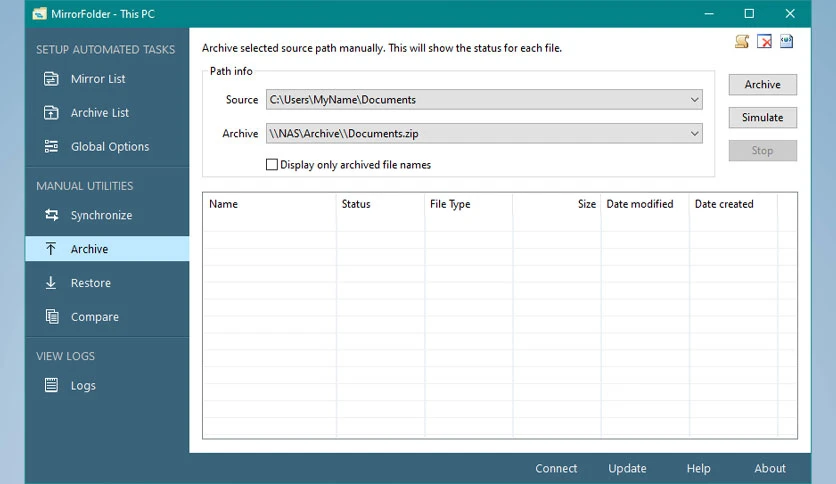Screen dimensions: 836x484
Task: Sort by the File Type column
Action: point(469,204)
